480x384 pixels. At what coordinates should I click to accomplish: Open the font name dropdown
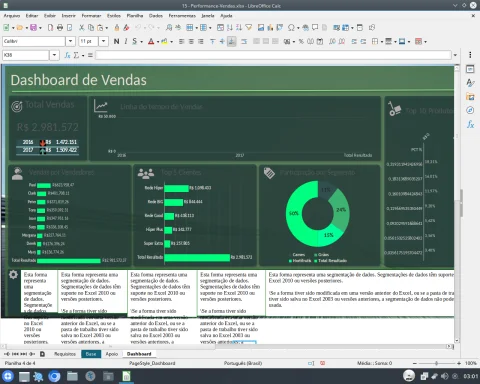point(70,41)
